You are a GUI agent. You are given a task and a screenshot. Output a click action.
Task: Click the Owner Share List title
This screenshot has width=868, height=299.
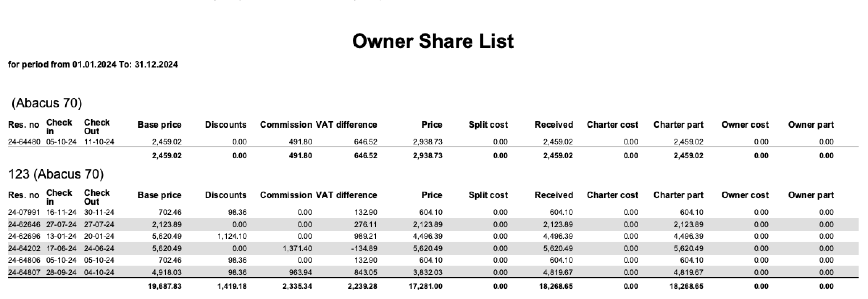tap(433, 41)
